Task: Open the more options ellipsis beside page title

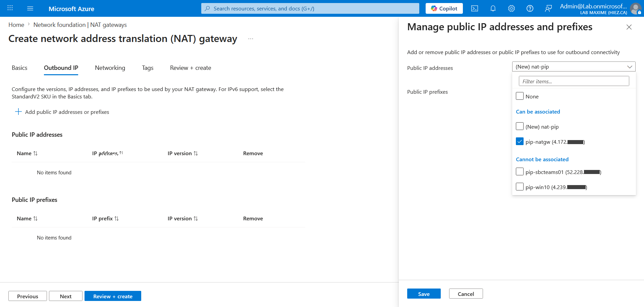Action: pos(251,39)
